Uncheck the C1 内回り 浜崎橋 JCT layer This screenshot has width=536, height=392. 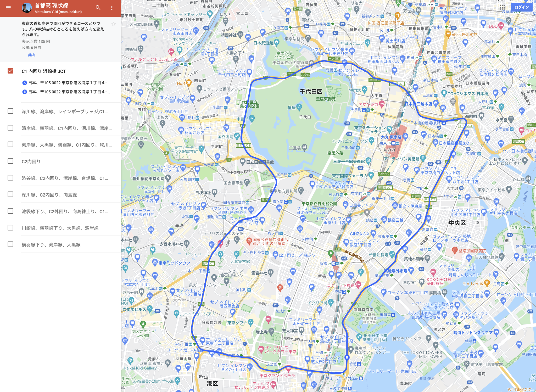[10, 70]
